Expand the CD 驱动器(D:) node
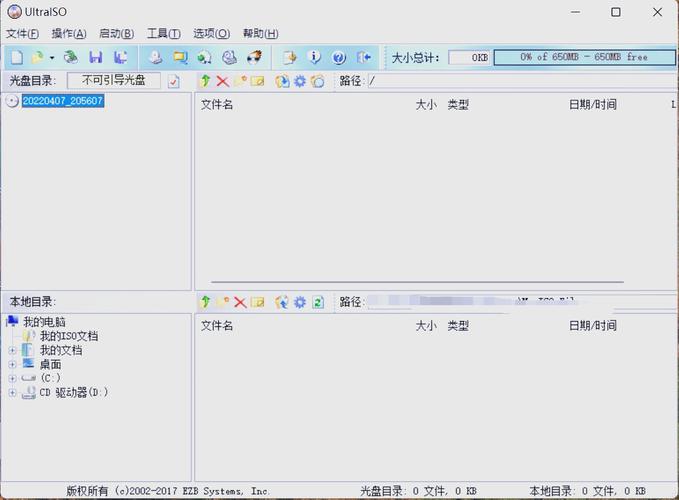 12,393
